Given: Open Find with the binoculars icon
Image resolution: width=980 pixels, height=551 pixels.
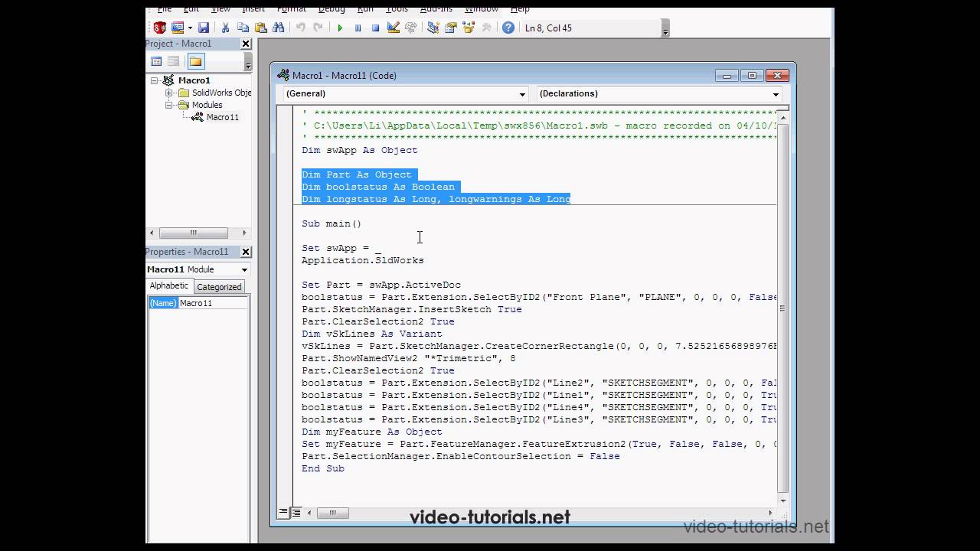Looking at the screenshot, I should pos(278,28).
